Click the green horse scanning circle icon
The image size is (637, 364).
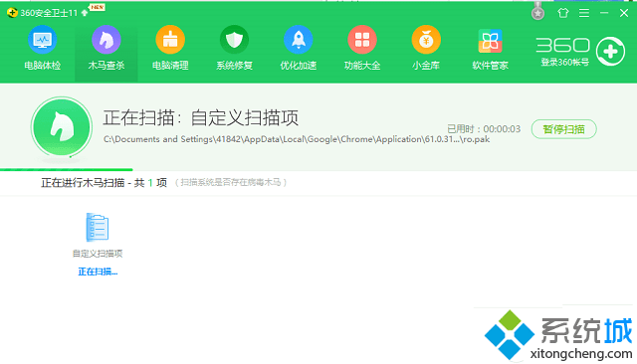(x=62, y=127)
